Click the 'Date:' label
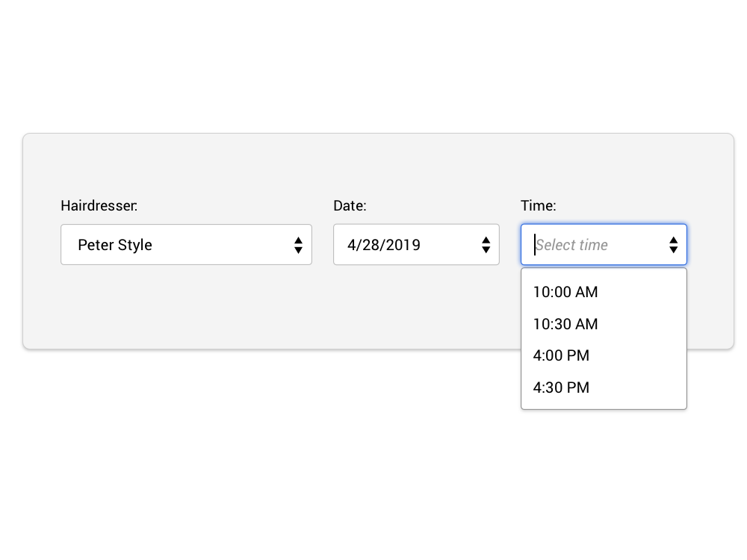This screenshot has width=747, height=560. (x=350, y=205)
